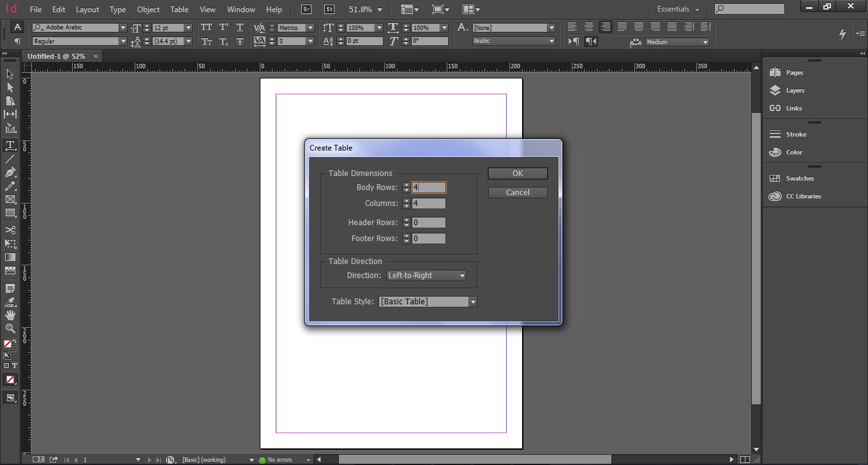Click the Body Rows input field
The height and width of the screenshot is (465, 868).
point(429,188)
